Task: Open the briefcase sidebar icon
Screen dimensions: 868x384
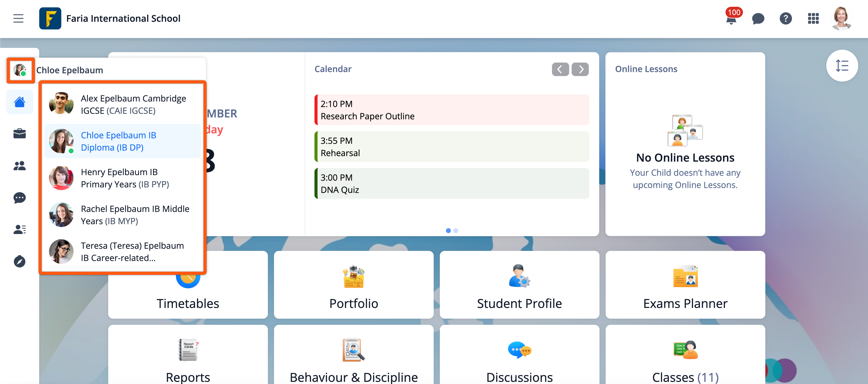Action: (x=20, y=134)
